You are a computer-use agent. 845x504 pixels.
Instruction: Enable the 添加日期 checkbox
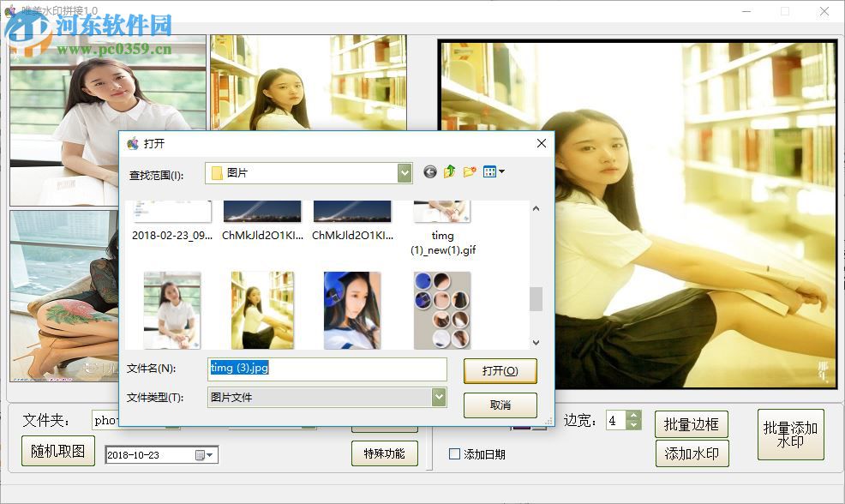point(455,454)
